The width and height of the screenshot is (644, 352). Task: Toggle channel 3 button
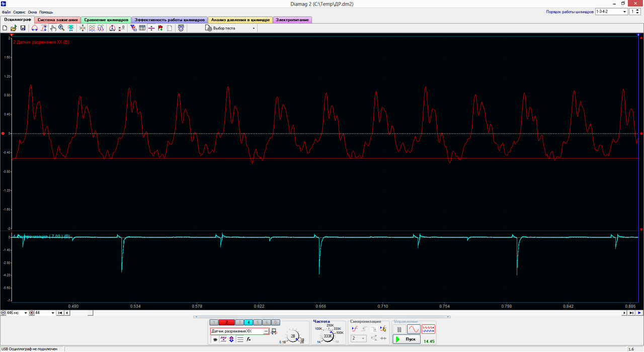[239, 322]
